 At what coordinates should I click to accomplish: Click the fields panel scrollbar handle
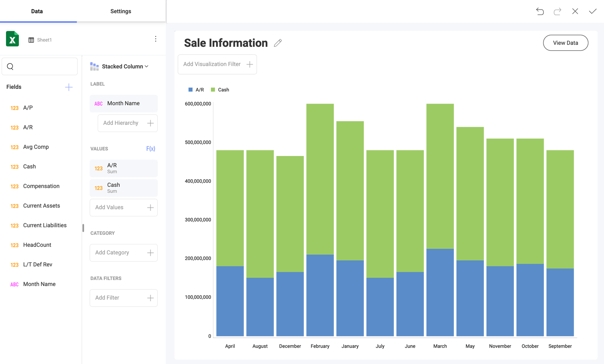tap(83, 228)
